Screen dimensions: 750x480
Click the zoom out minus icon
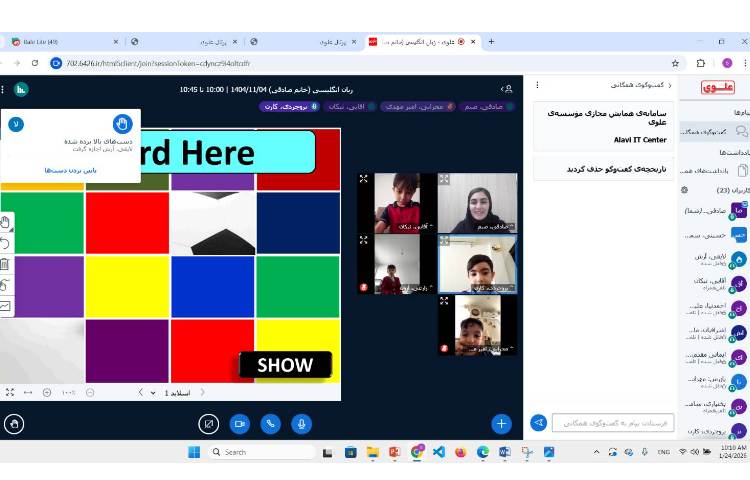[x=90, y=393]
